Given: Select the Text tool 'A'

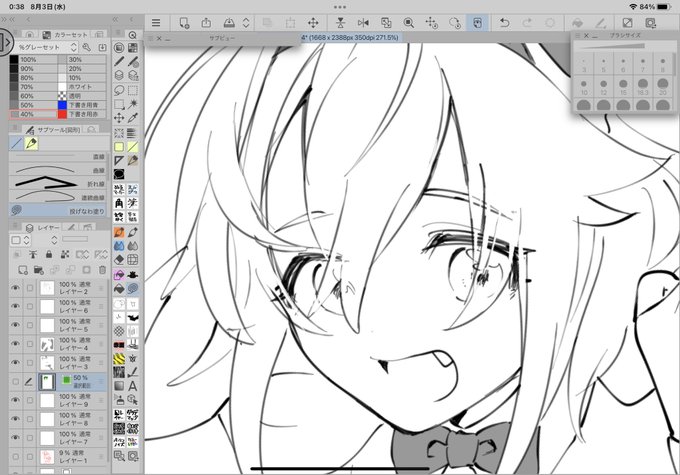Looking at the screenshot, I should tap(133, 386).
